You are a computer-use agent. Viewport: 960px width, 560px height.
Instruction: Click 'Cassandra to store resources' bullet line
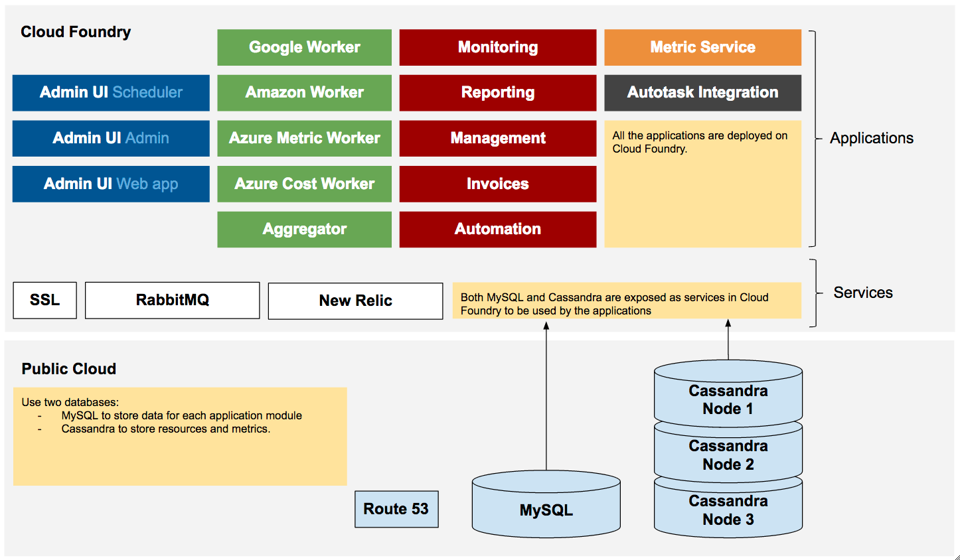point(166,429)
